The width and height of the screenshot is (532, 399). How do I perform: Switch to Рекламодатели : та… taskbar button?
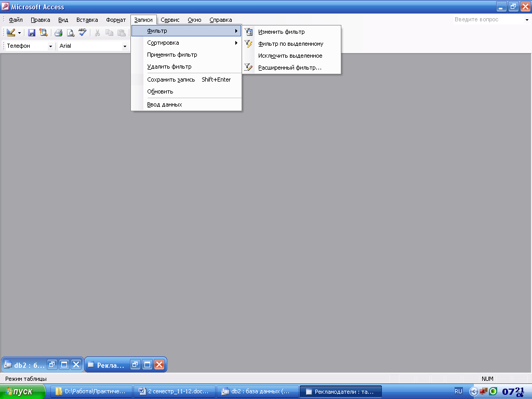pyautogui.click(x=341, y=392)
